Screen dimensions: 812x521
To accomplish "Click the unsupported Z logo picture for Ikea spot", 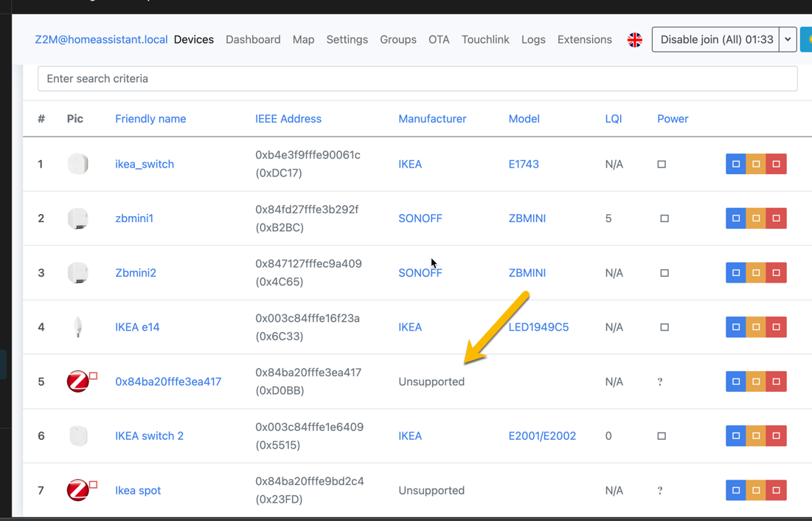I will coord(79,490).
